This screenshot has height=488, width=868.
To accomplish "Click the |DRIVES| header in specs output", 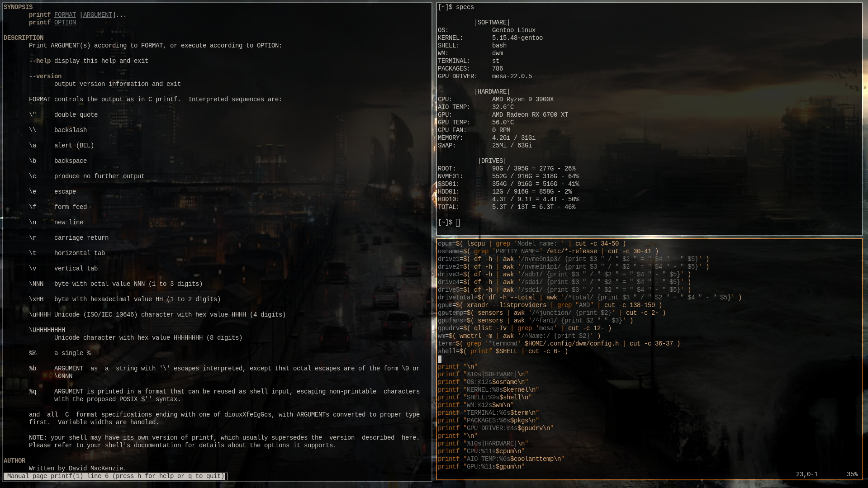I will 492,161.
